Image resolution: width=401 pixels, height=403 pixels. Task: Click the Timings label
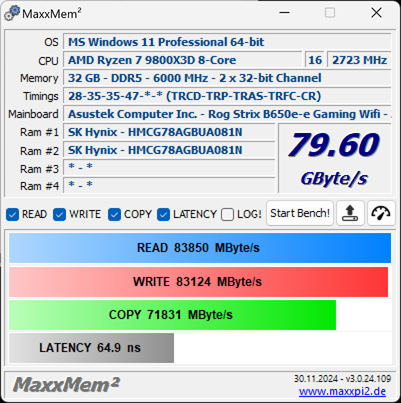[x=41, y=96]
